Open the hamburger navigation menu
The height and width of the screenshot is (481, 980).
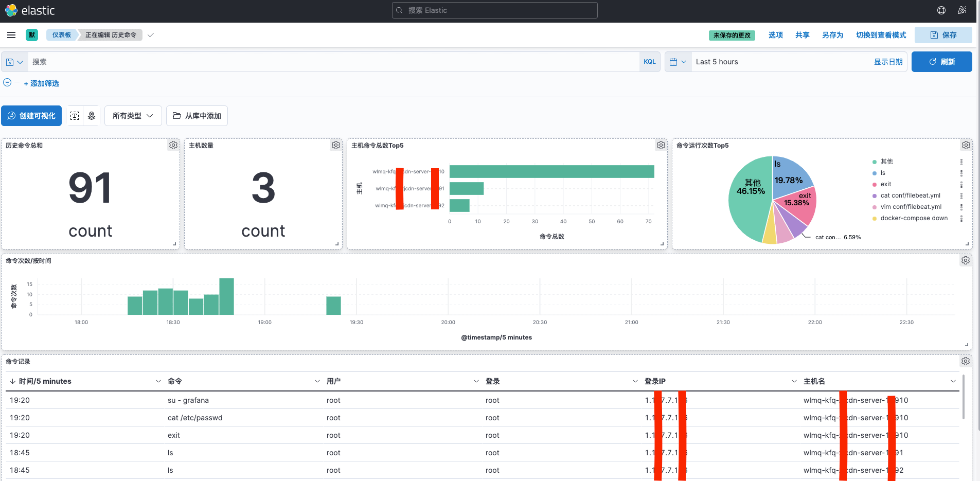tap(11, 35)
